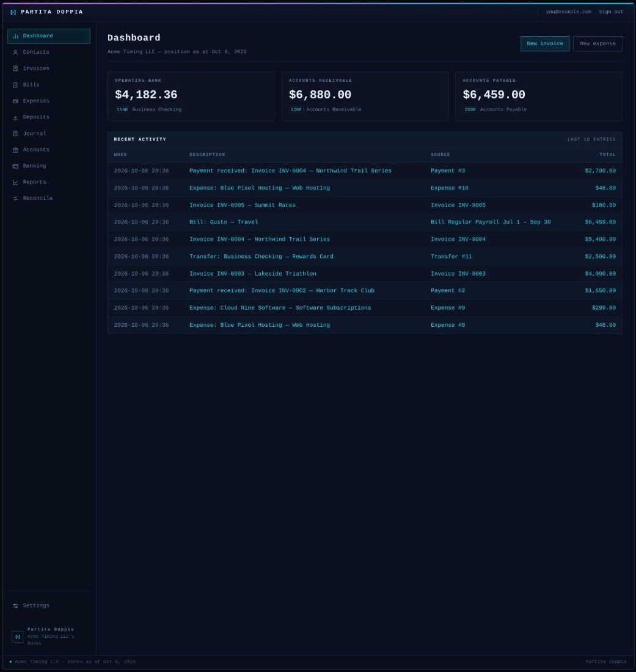This screenshot has height=672, width=636.
Task: Go to Deposits
Action: tap(49, 117)
